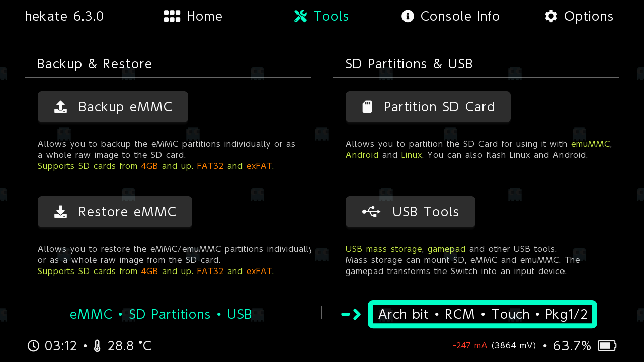Select the Restore eMMC button
The width and height of the screenshot is (644, 362).
coord(115,212)
